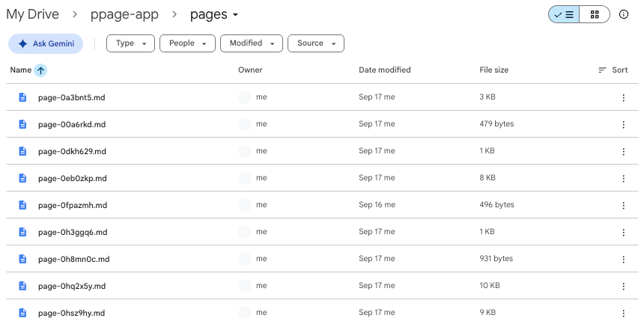Click the Date modified column header
644x324 pixels.
(x=384, y=70)
